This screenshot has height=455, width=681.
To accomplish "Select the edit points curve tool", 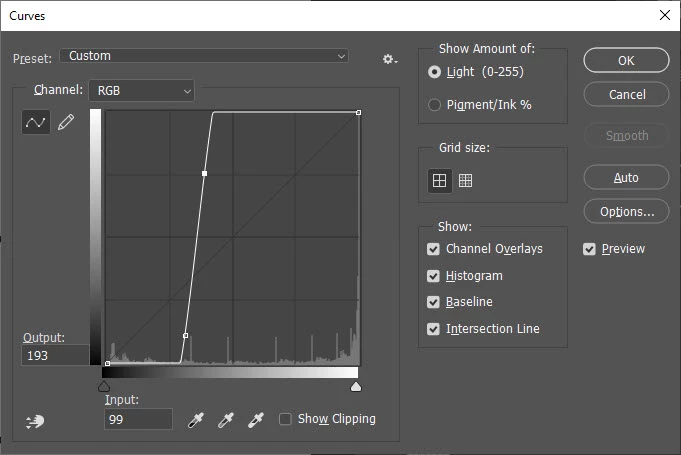I will [36, 122].
